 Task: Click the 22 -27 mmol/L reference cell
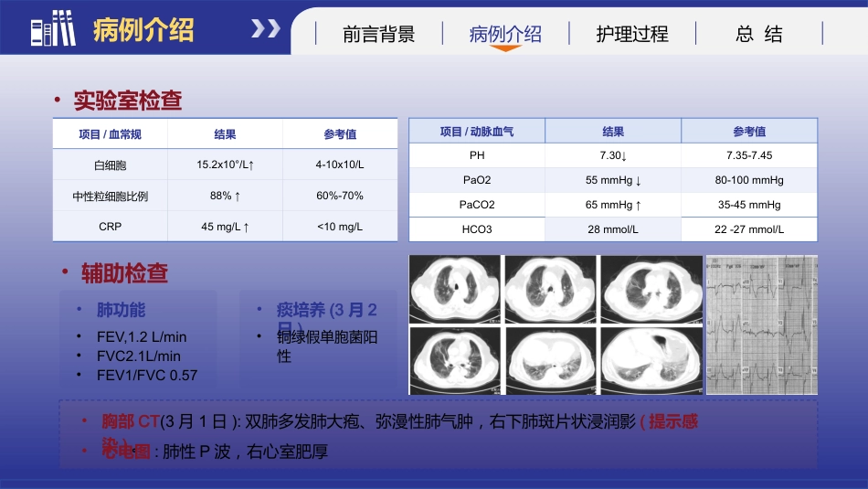[749, 229]
